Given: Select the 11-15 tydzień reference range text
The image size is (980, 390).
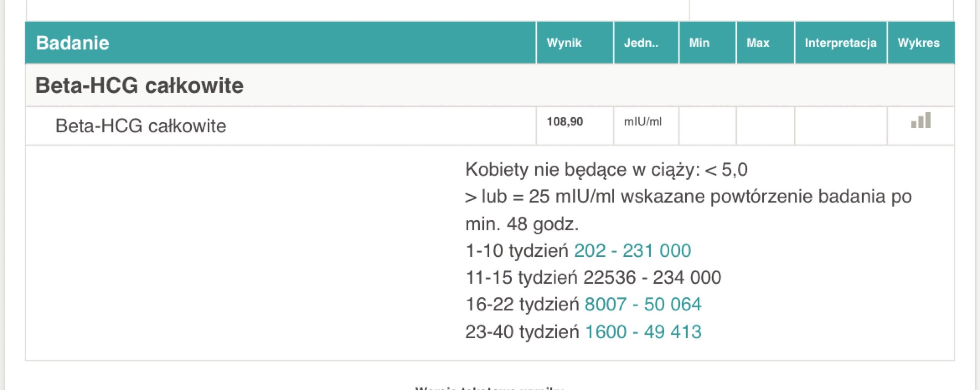Looking at the screenshot, I should (593, 277).
